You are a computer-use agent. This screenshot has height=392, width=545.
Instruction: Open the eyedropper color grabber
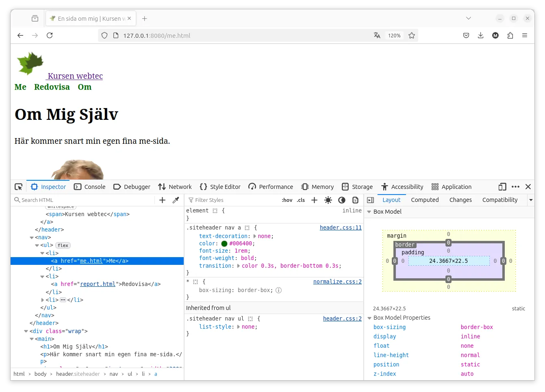[176, 200]
